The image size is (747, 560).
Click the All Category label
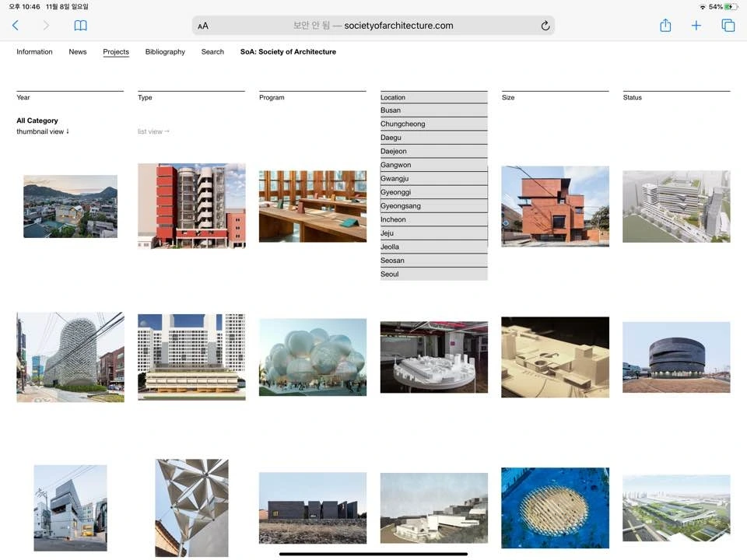pyautogui.click(x=37, y=121)
